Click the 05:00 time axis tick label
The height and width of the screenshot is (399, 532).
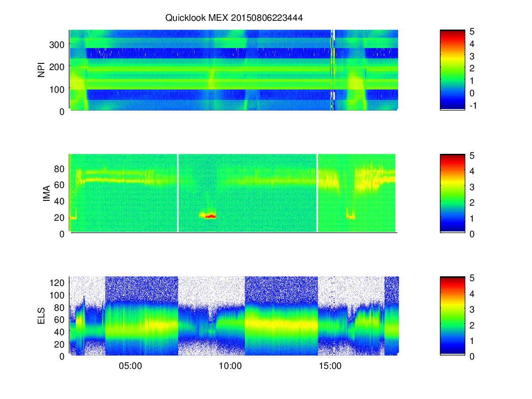tap(131, 366)
